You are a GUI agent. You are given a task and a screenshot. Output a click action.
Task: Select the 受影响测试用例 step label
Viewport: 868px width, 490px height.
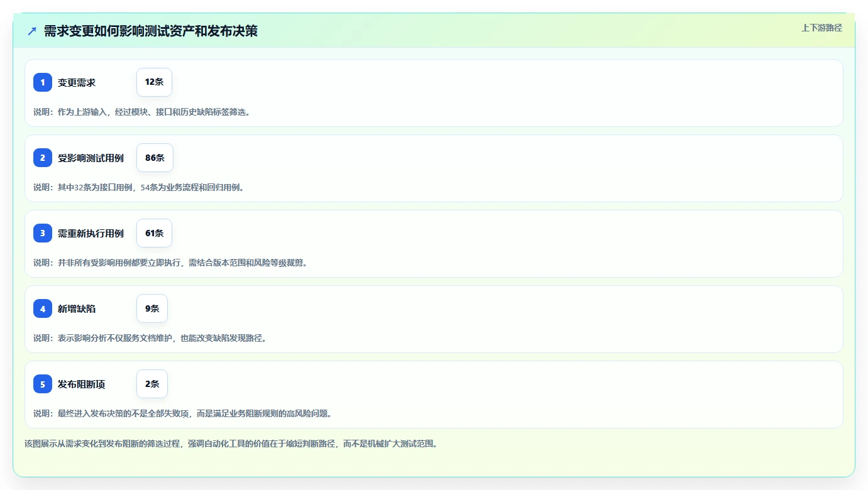tap(91, 158)
